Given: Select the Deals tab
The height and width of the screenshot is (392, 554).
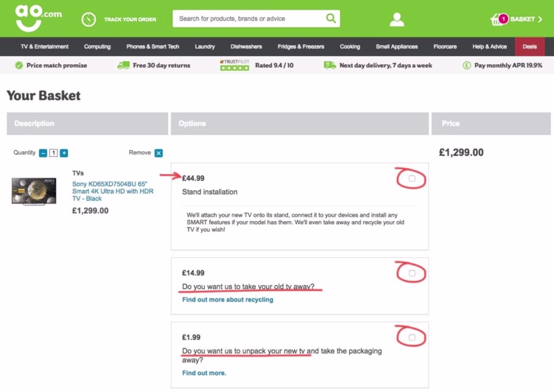Looking at the screenshot, I should 529,46.
